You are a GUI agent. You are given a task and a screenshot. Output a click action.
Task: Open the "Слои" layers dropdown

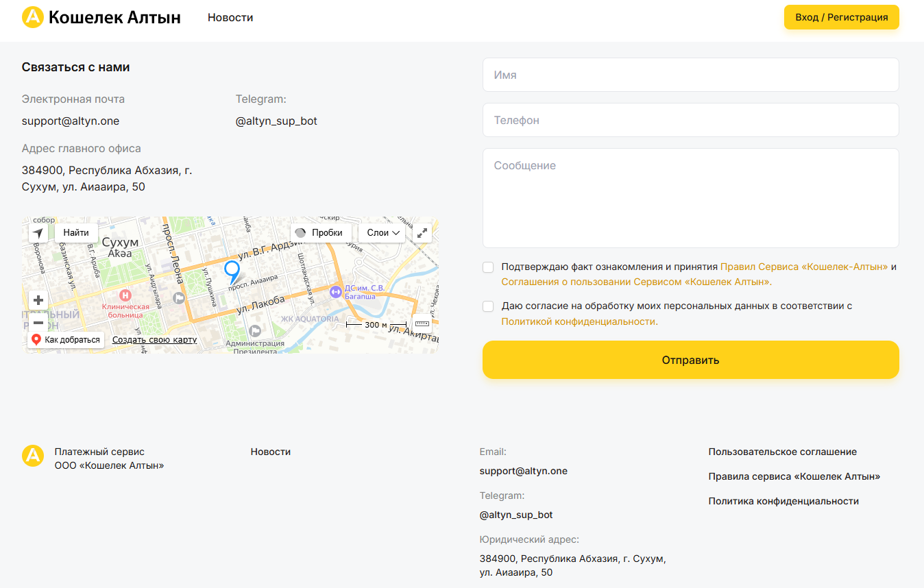[382, 232]
